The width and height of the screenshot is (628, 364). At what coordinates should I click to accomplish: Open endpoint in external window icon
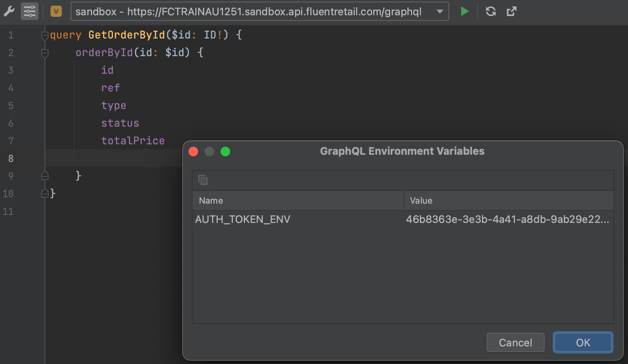[x=511, y=11]
